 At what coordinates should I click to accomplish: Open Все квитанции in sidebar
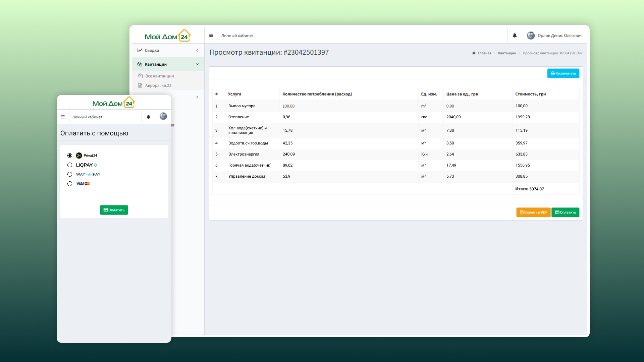(159, 76)
